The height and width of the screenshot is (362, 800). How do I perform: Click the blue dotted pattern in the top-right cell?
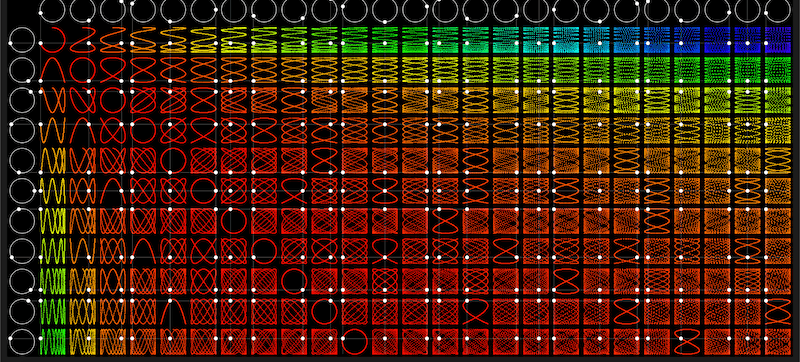[x=778, y=40]
